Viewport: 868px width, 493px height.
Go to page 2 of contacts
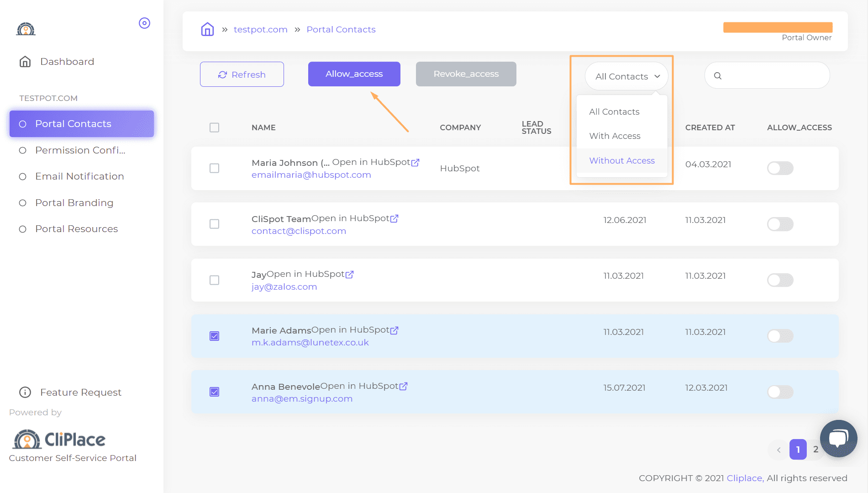pos(815,450)
